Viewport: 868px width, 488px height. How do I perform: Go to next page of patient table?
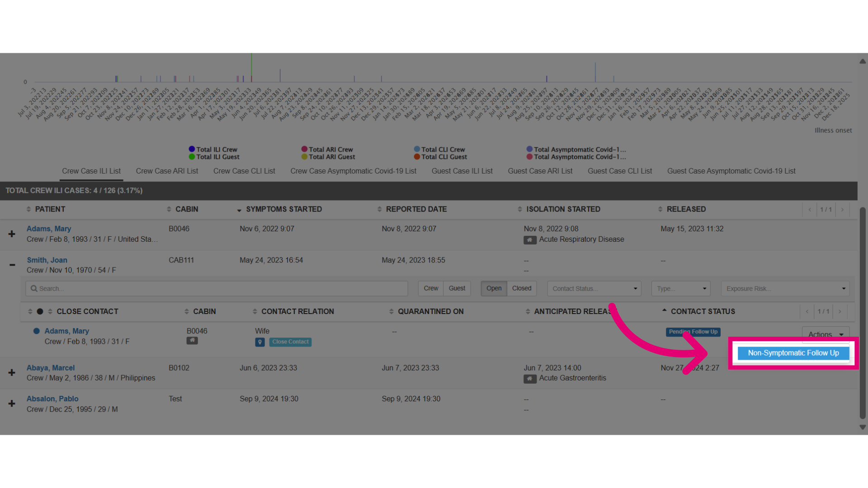tap(842, 210)
